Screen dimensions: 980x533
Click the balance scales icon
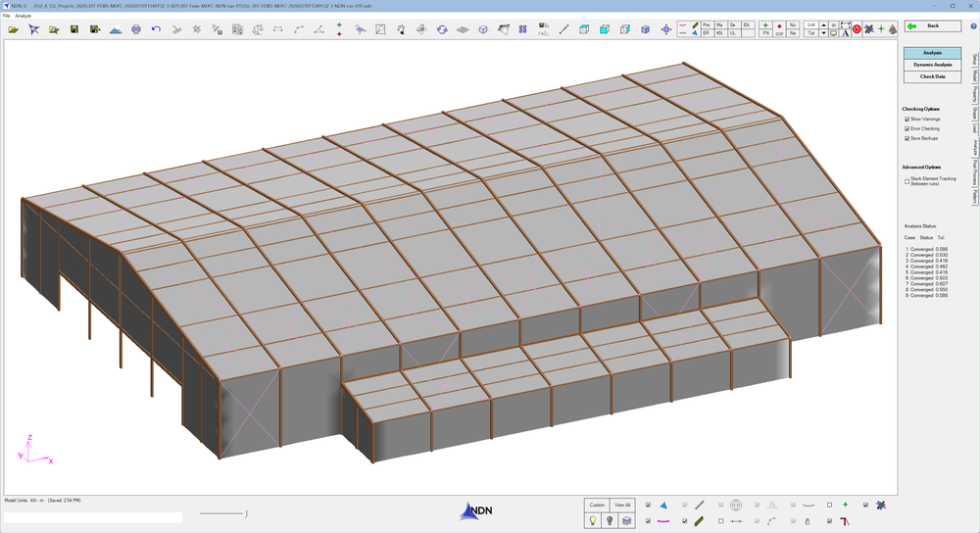pos(258,29)
